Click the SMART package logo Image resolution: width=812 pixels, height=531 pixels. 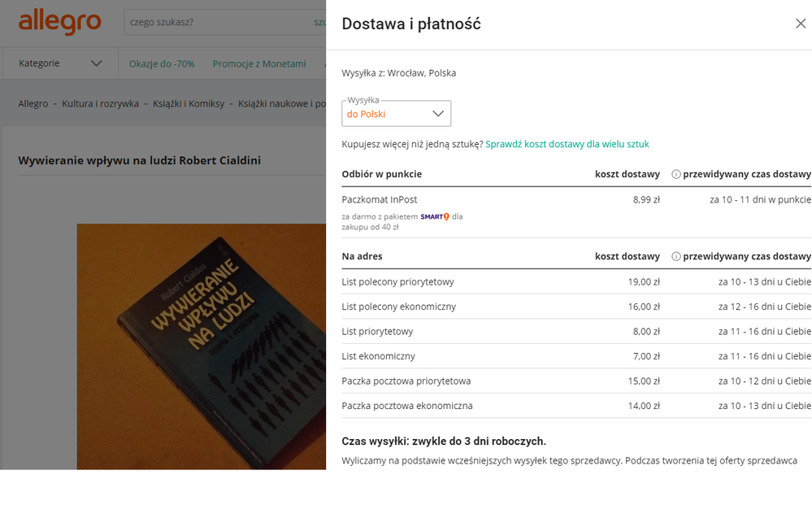(435, 216)
